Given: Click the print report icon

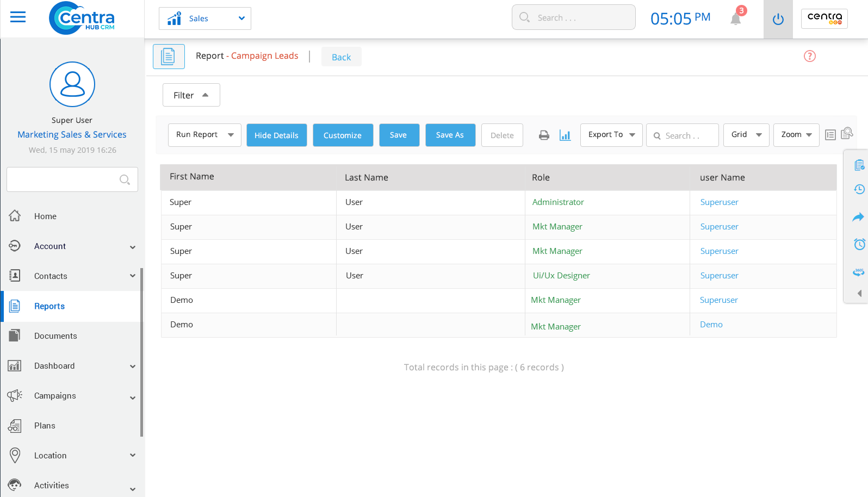Looking at the screenshot, I should 544,135.
